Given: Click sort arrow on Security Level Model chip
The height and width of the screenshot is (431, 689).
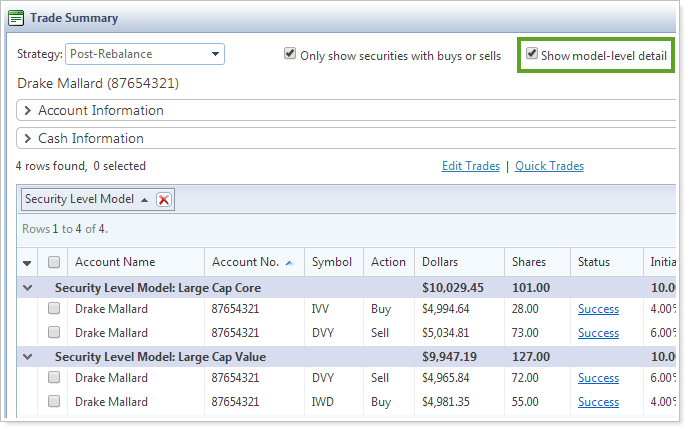Looking at the screenshot, I should pos(145,200).
